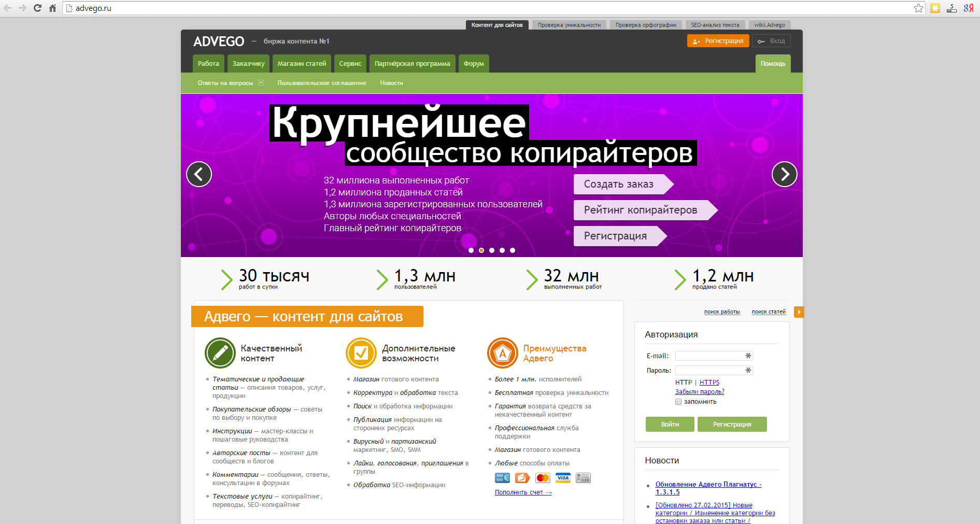Select the orange QIWI payment icon

(522, 478)
